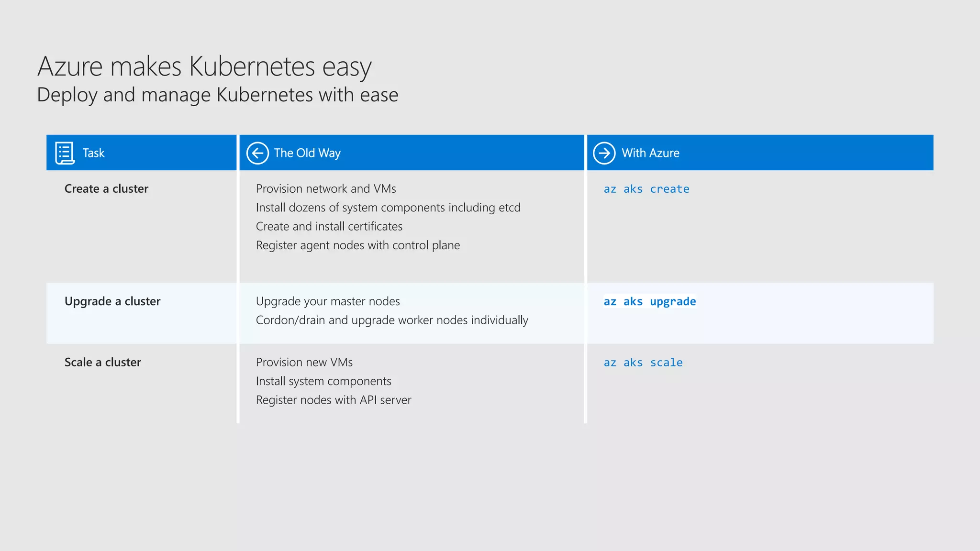Click subtitle "Deploy and manage Kubernetes with ease"
Image resolution: width=980 pixels, height=551 pixels.
[x=218, y=95]
